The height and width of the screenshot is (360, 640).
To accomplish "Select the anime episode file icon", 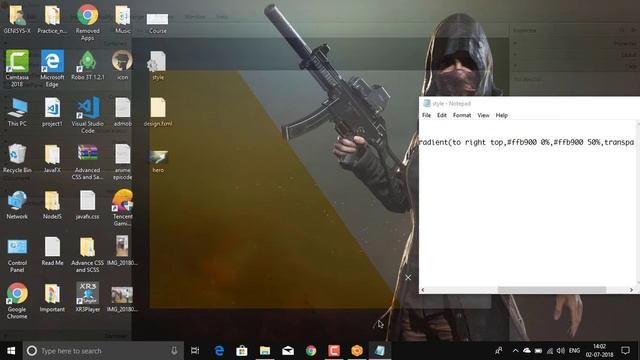I will pyautogui.click(x=122, y=161).
